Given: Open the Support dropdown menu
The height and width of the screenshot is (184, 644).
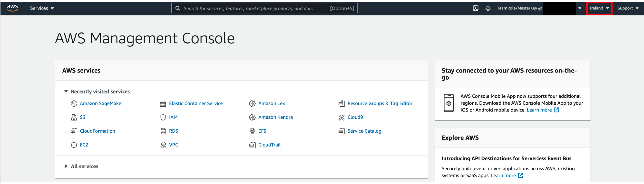Looking at the screenshot, I should [x=628, y=8].
